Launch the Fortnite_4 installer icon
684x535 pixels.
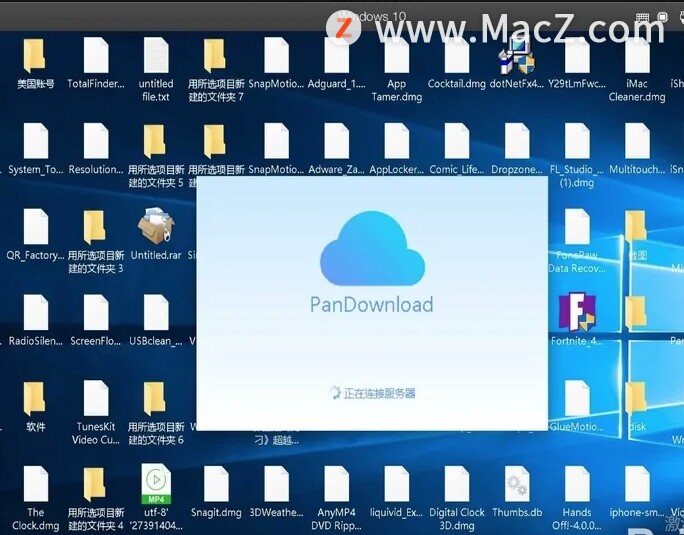577,312
